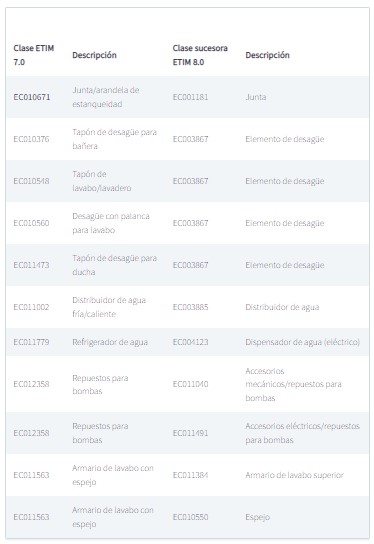Select 'Desagüe con palanca para lavabo' cell

click(x=111, y=223)
